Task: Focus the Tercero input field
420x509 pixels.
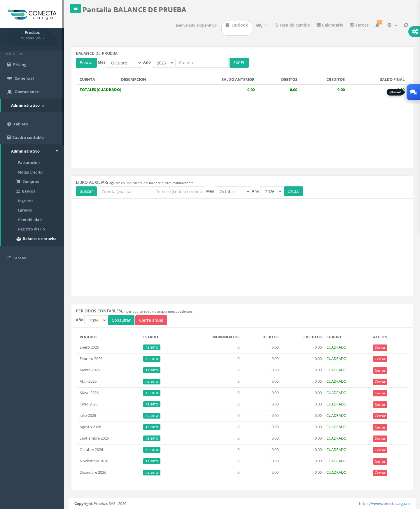Action: (178, 191)
